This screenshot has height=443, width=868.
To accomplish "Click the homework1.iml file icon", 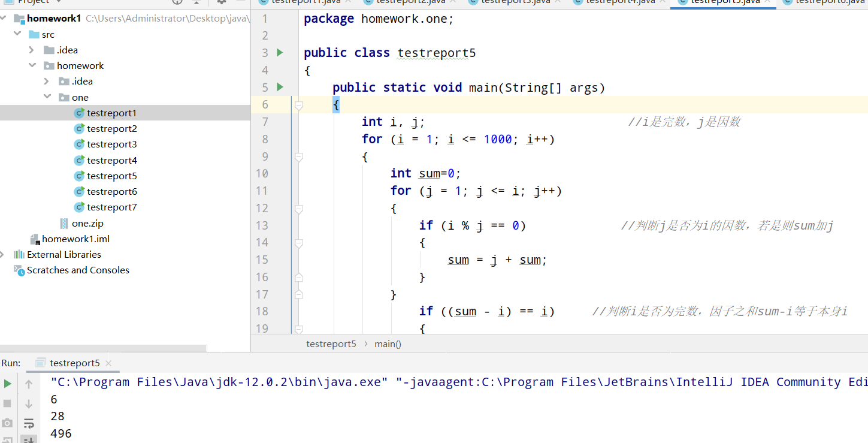I will 34,239.
